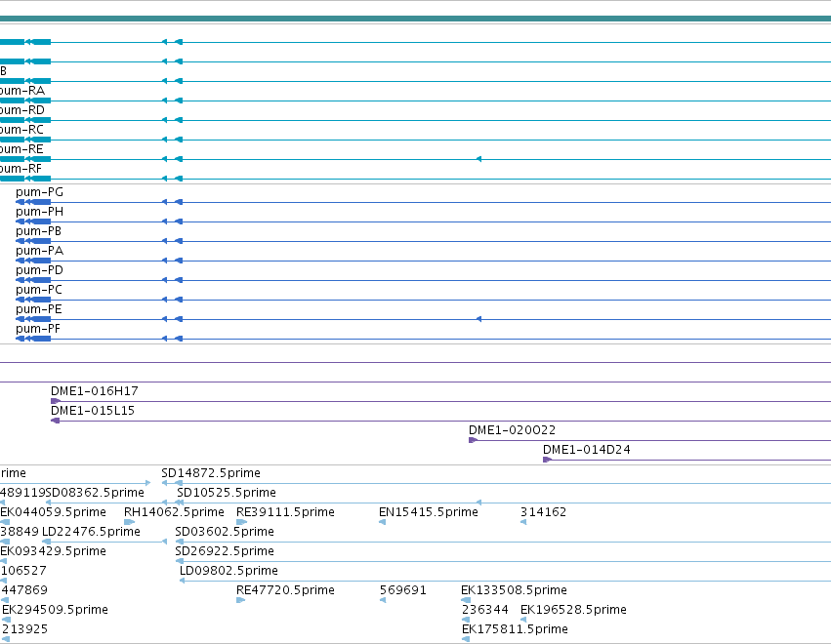Screen dimensions: 831x644
Task: Click the SD10525.5prime EST label
Action: (227, 493)
